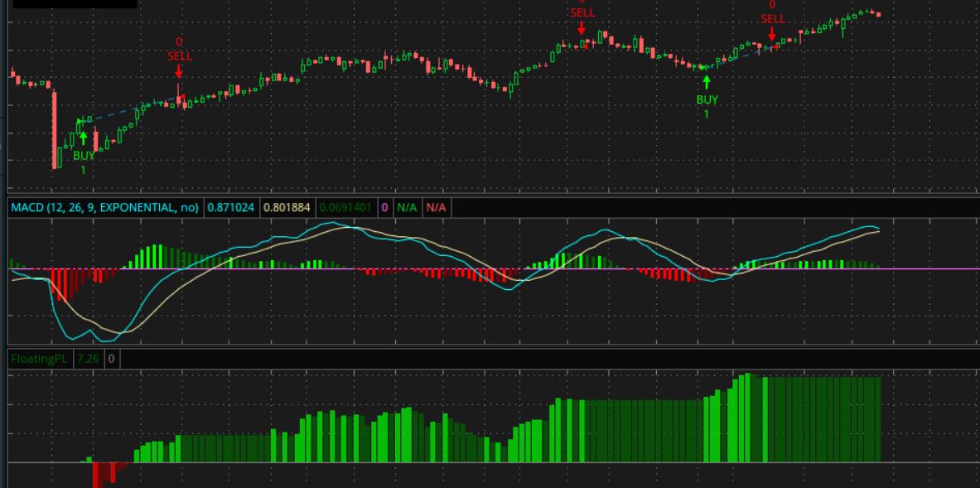
Task: Click the MACD (12, 26, 9, EXPONENTIAL, no) study label
Action: (105, 207)
